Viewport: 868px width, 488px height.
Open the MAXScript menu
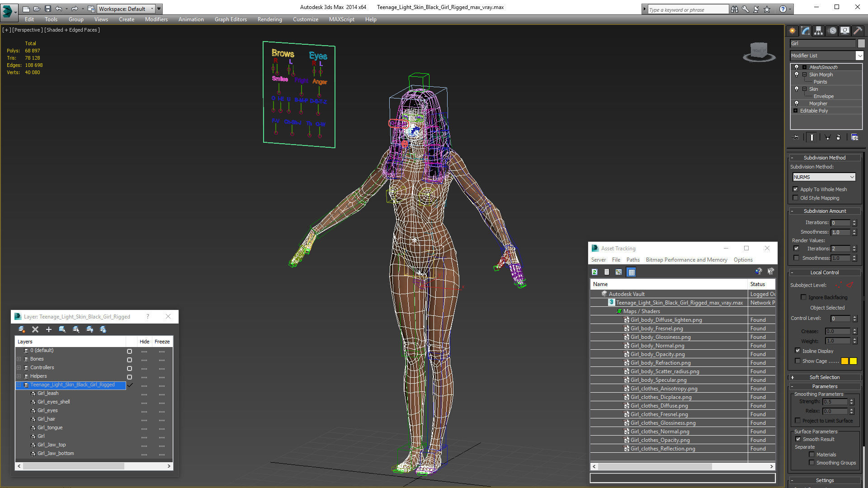(x=341, y=19)
